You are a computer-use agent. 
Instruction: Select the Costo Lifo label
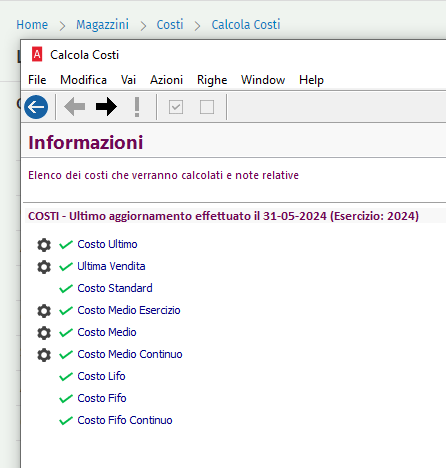click(101, 376)
